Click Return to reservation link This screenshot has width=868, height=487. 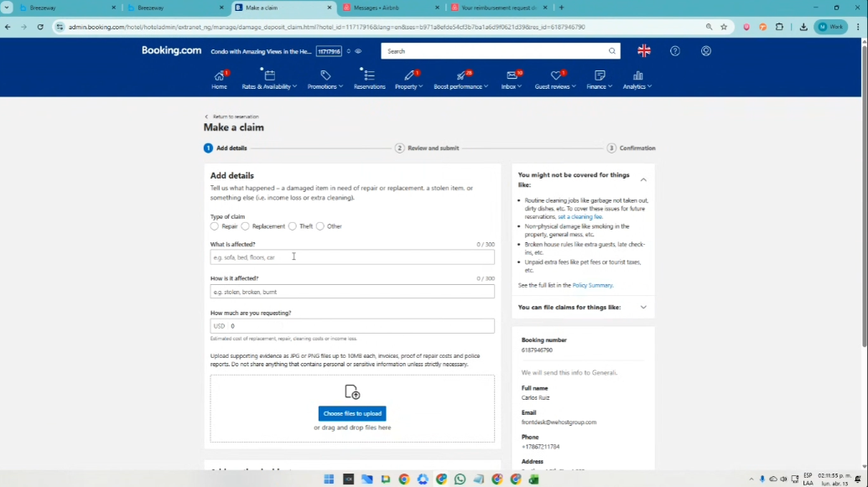point(236,117)
